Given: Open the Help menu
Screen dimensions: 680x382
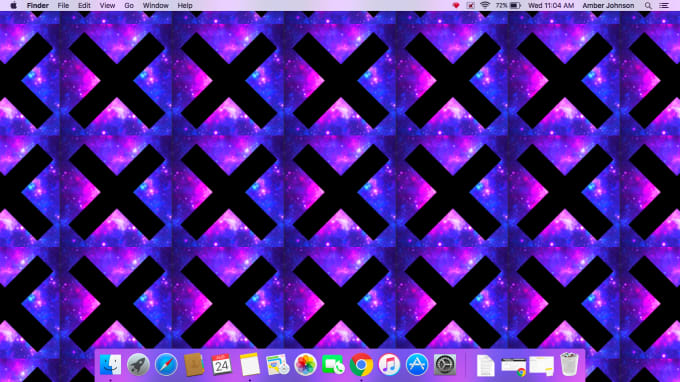Looking at the screenshot, I should [185, 6].
